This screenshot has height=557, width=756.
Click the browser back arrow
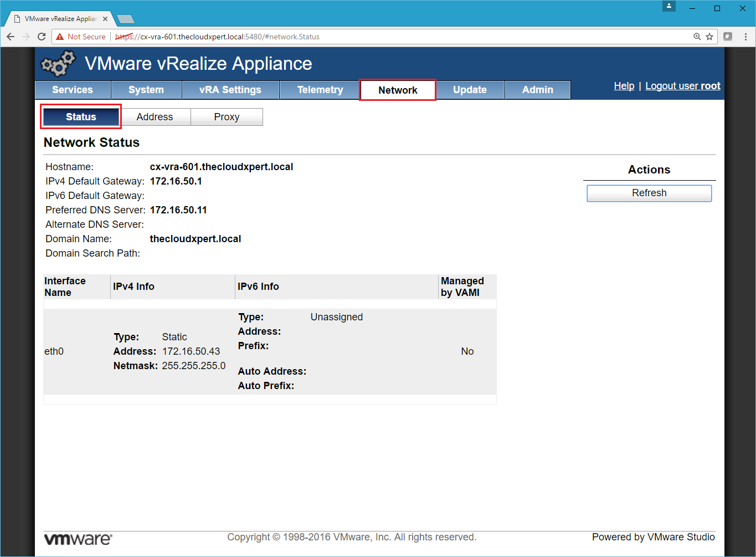[11, 37]
